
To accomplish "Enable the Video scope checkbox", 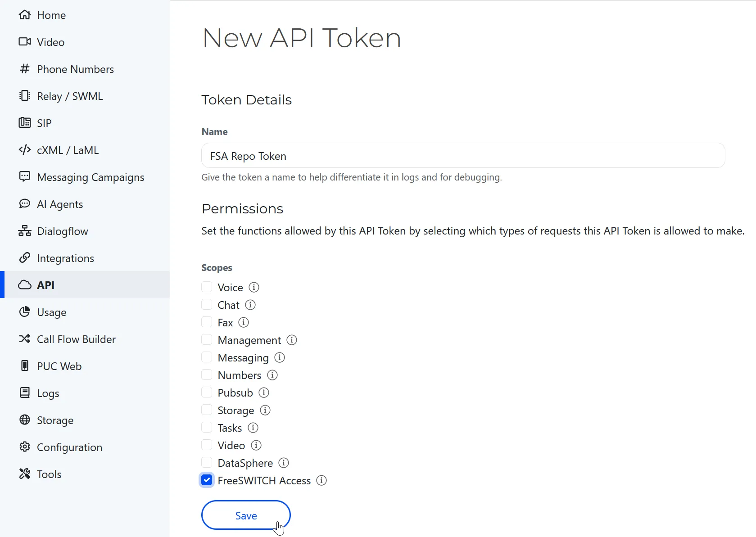I will pos(207,445).
